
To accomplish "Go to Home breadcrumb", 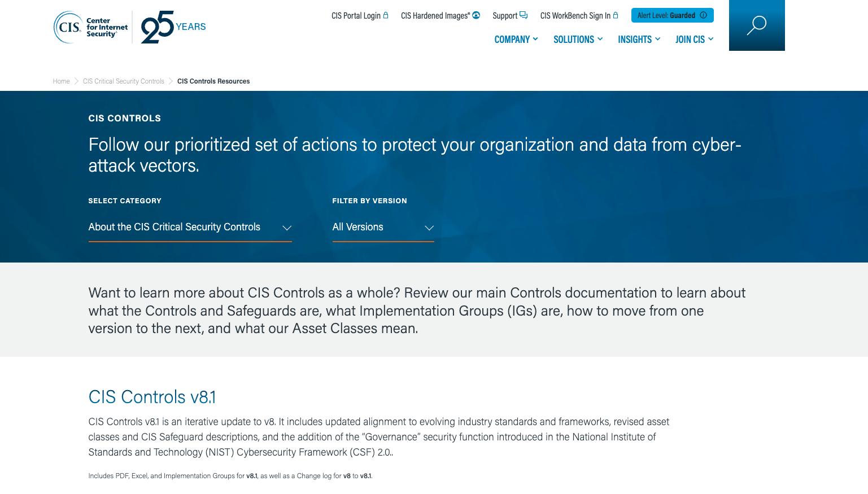I will [61, 81].
